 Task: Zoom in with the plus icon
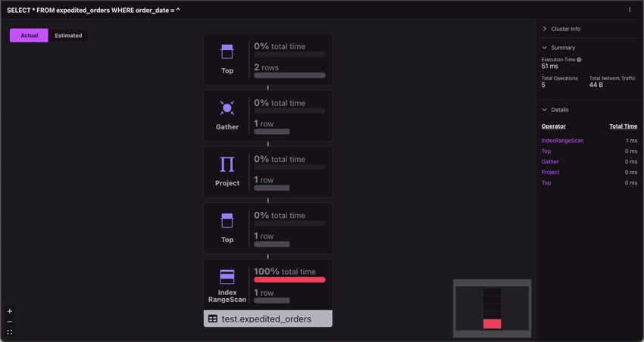click(x=10, y=311)
